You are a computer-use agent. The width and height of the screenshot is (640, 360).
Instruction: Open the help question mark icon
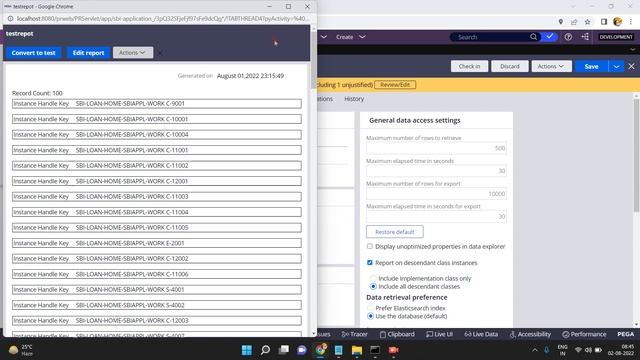[568, 37]
